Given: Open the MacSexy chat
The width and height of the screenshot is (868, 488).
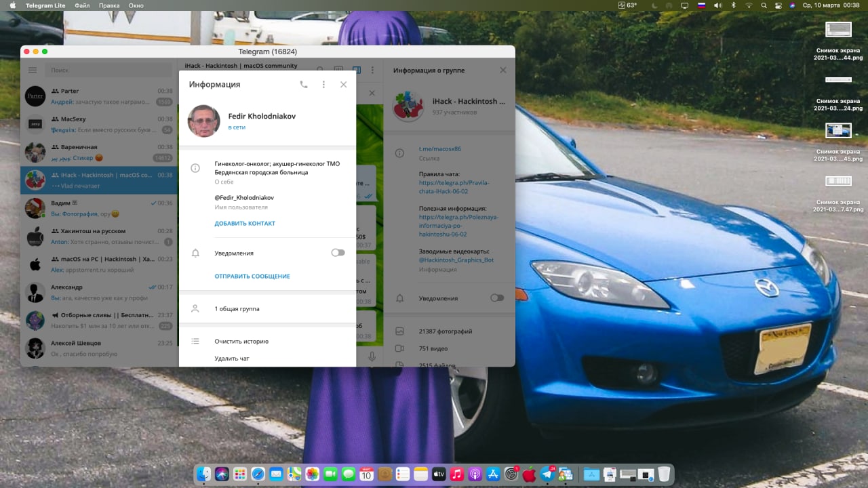Looking at the screenshot, I should 99,124.
